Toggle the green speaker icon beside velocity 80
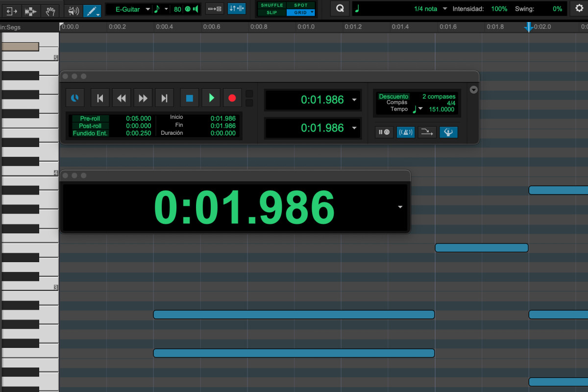The height and width of the screenshot is (392, 588). [196, 9]
